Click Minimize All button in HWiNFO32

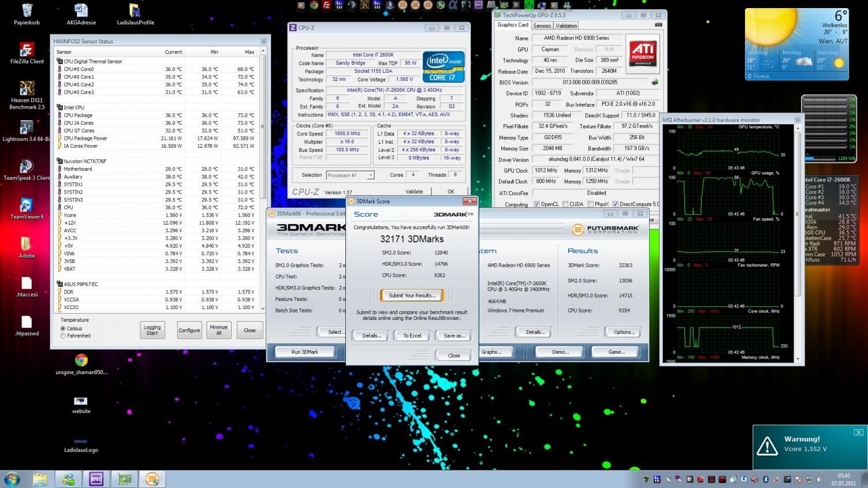pyautogui.click(x=219, y=330)
